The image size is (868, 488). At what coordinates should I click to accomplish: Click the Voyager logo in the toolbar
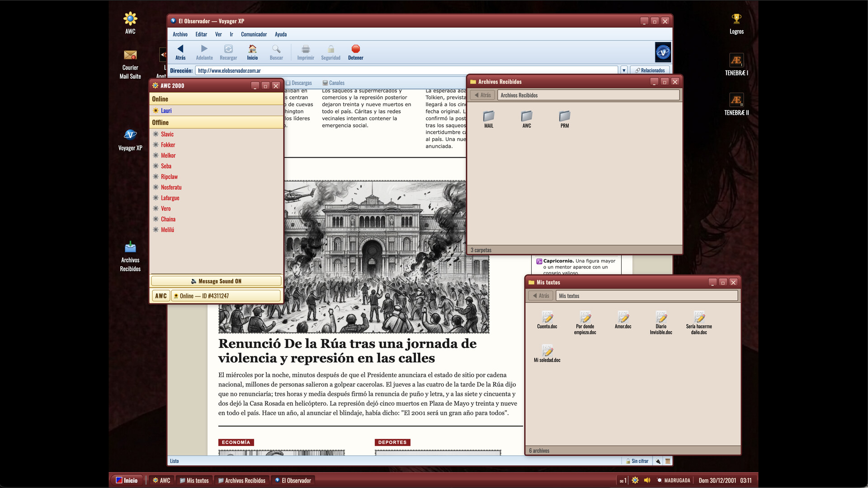pyautogui.click(x=663, y=52)
